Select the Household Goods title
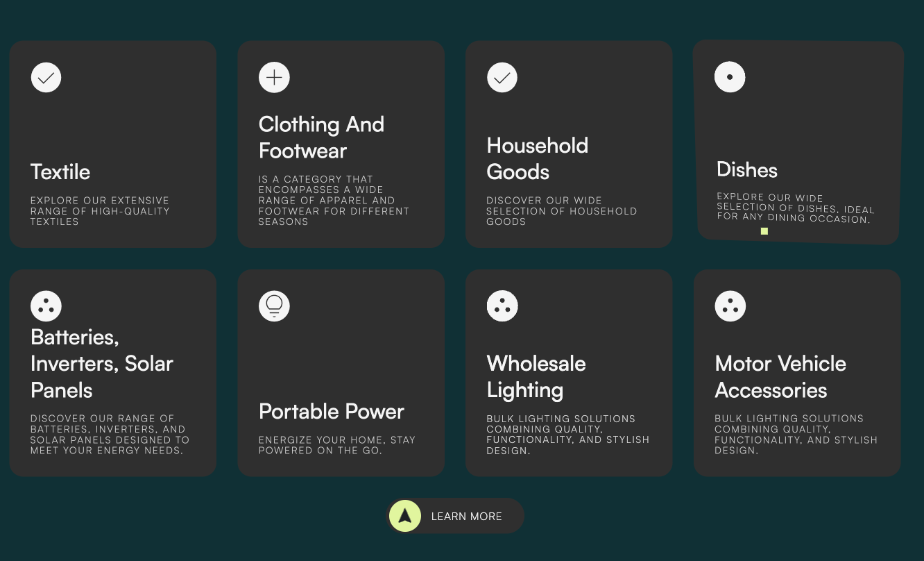The width and height of the screenshot is (924, 561). click(x=537, y=158)
